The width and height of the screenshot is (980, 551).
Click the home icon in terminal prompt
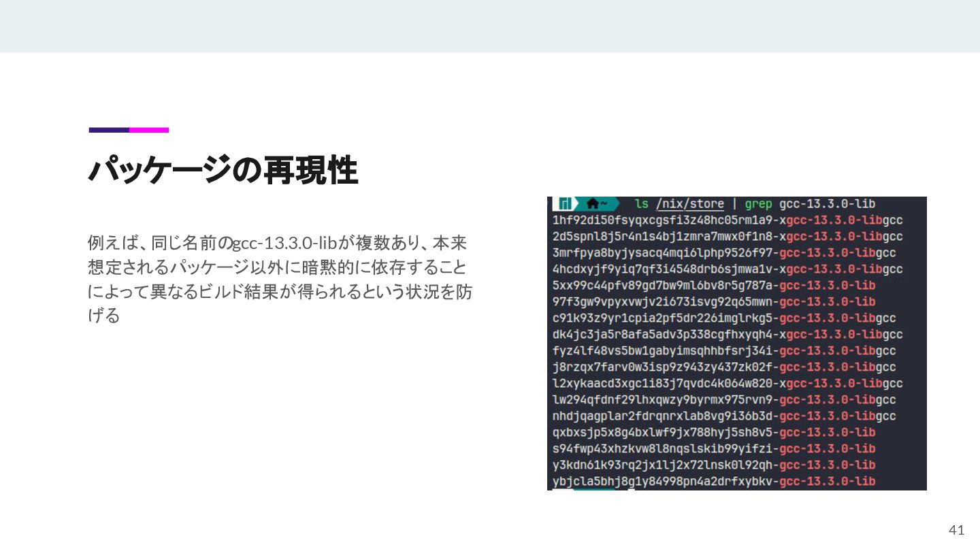point(592,204)
